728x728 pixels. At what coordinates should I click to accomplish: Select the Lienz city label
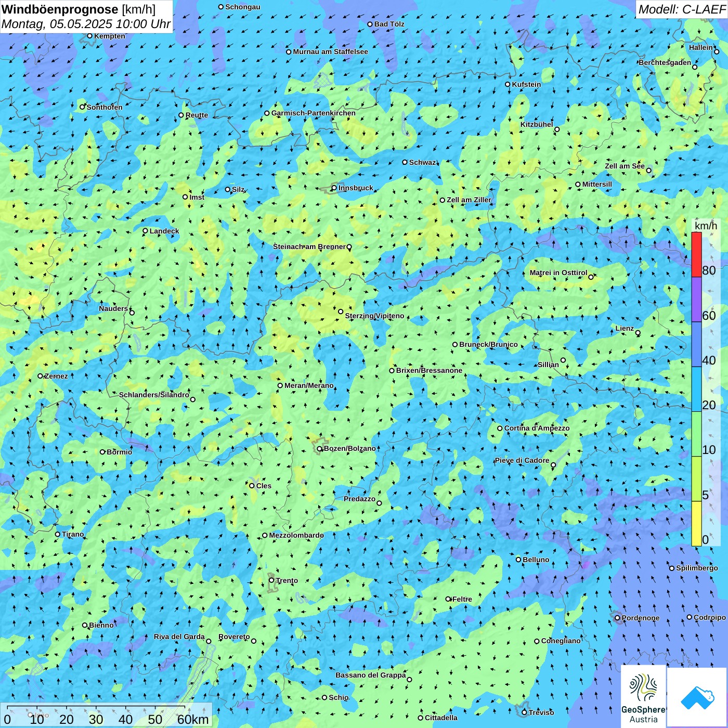pyautogui.click(x=625, y=328)
